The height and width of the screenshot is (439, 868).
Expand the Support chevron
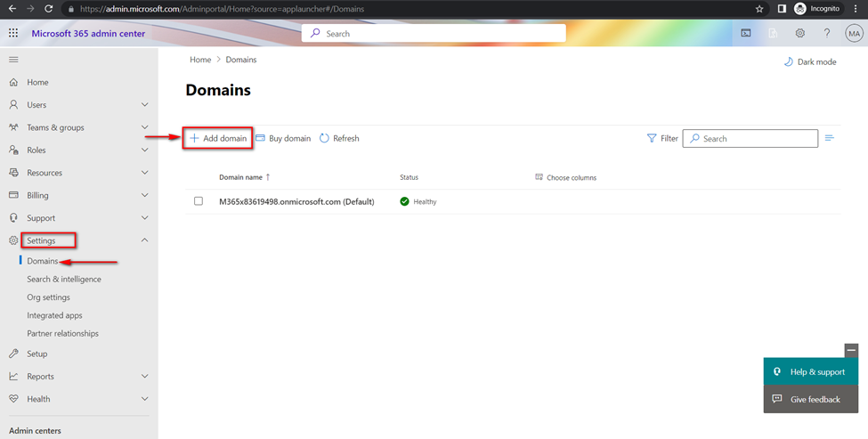[145, 218]
